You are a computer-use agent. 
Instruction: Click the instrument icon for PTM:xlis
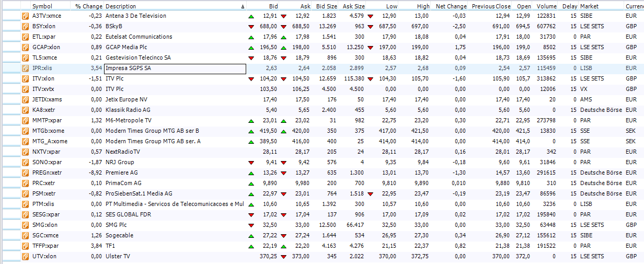coord(25,204)
